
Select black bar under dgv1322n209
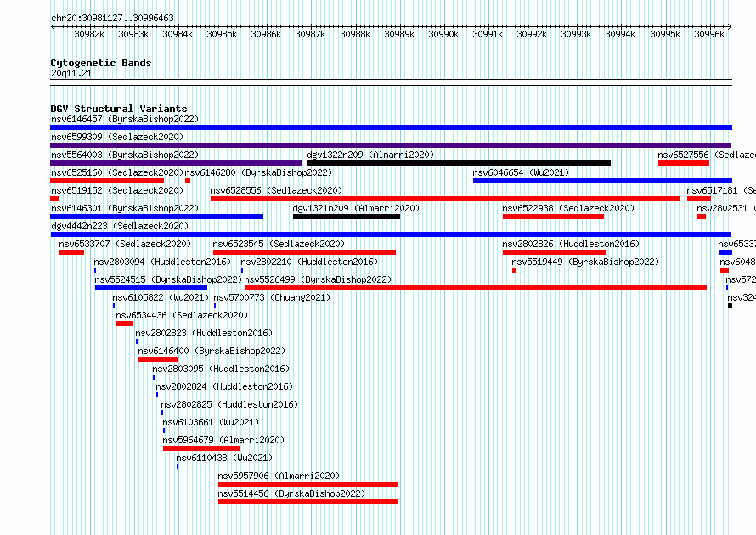point(459,163)
